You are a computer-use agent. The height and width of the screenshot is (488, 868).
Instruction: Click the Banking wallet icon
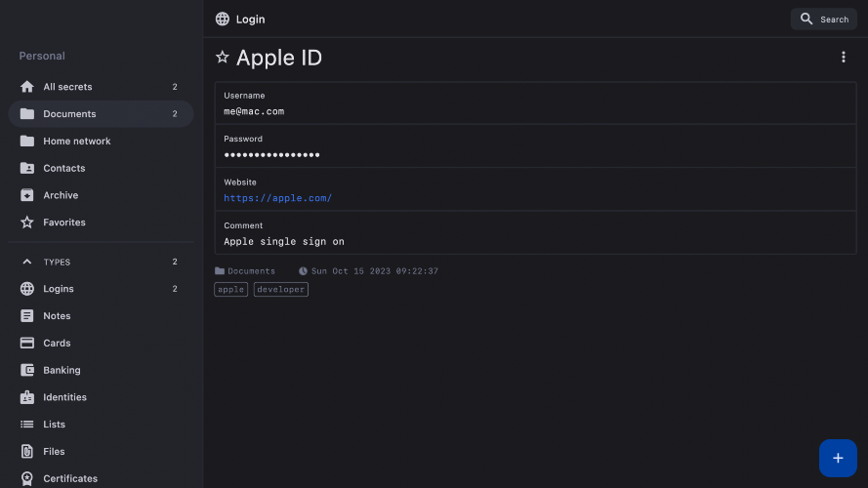coord(26,370)
